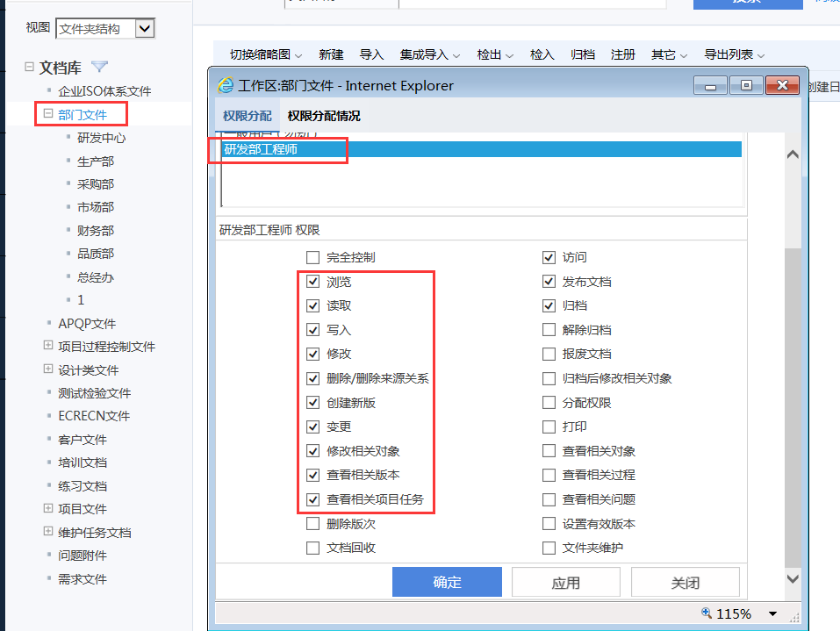Viewport: 840px width, 631px height.
Task: Uncheck the 归档 permission checkbox
Action: point(549,306)
